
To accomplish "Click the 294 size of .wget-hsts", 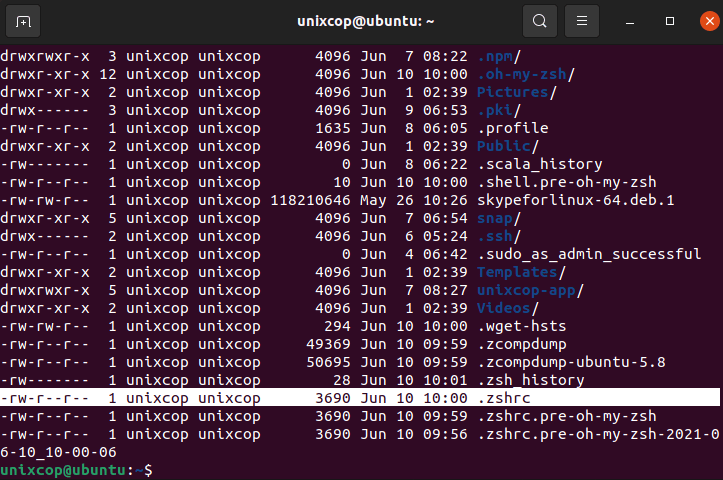I will click(x=337, y=326).
